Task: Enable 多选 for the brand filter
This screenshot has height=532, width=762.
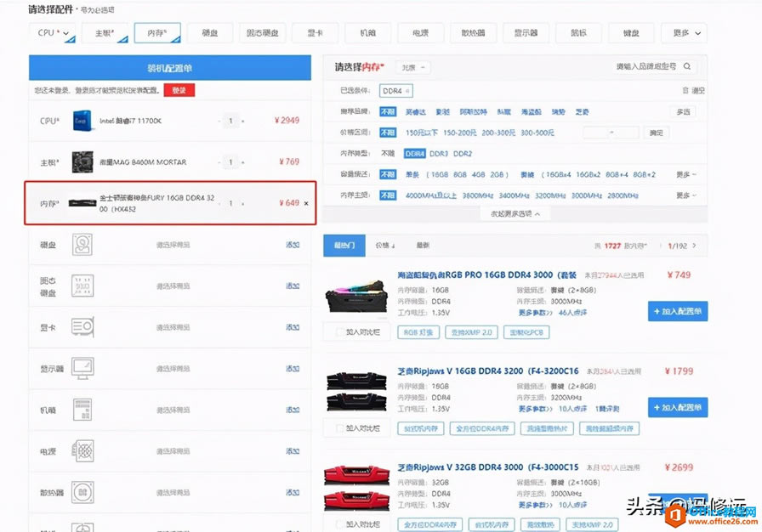Action: coord(683,111)
